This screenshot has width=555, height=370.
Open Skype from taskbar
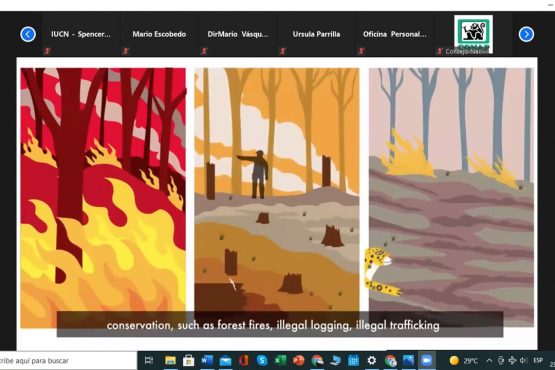tap(262, 361)
